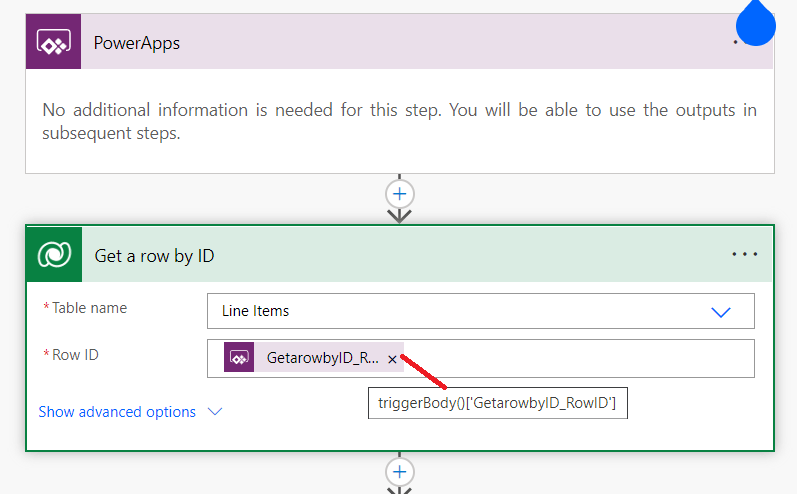The image size is (797, 494).
Task: Insert a new step below Get a row by ID
Action: [400, 471]
